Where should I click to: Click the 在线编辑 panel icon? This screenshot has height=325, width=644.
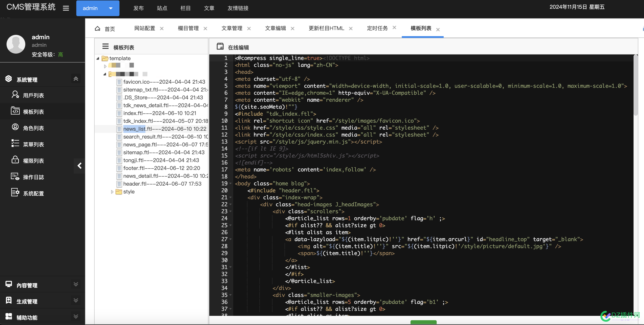click(x=220, y=46)
